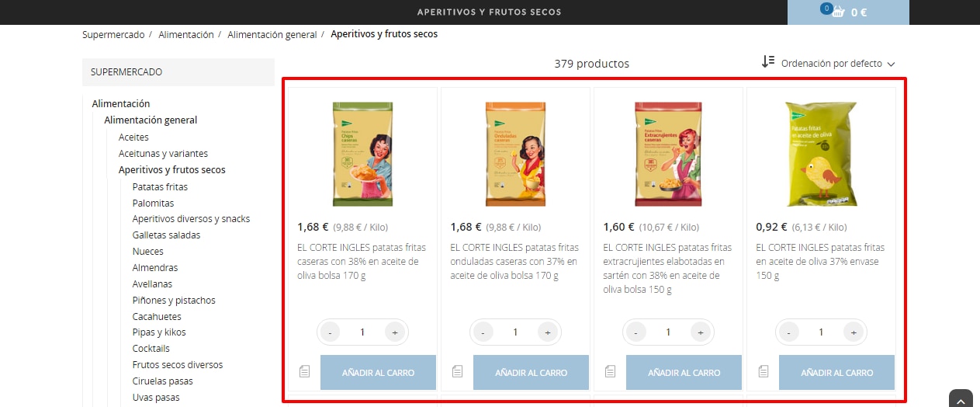The width and height of the screenshot is (980, 407).
Task: Open the shopping cart basket icon
Action: tap(837, 12)
